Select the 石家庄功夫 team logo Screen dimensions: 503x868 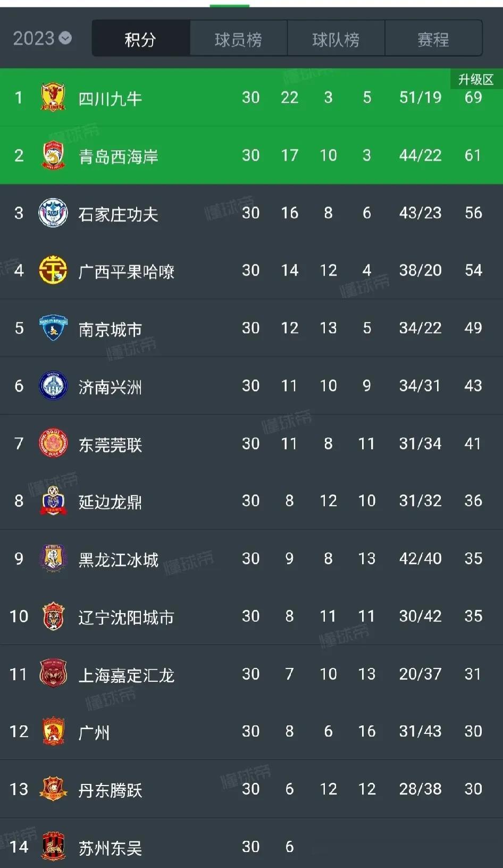[53, 213]
